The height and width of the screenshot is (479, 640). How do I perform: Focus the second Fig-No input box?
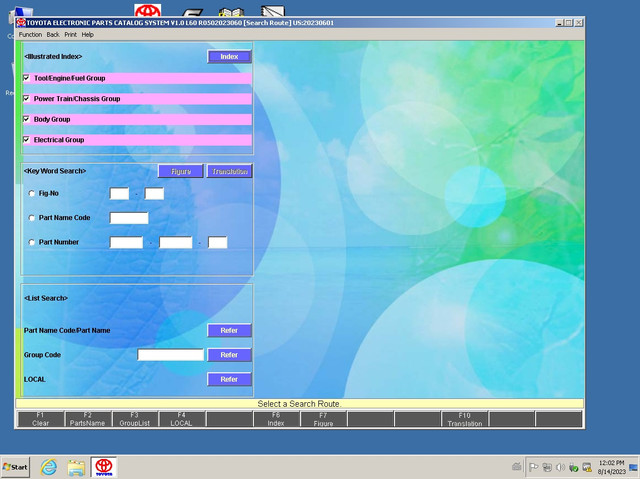pos(154,193)
